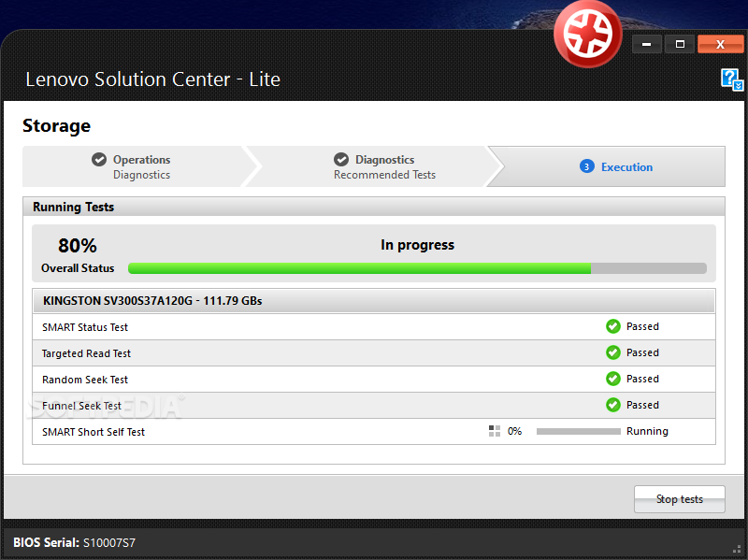Select the Random Seek Test row label
The image size is (748, 560).
(x=85, y=380)
